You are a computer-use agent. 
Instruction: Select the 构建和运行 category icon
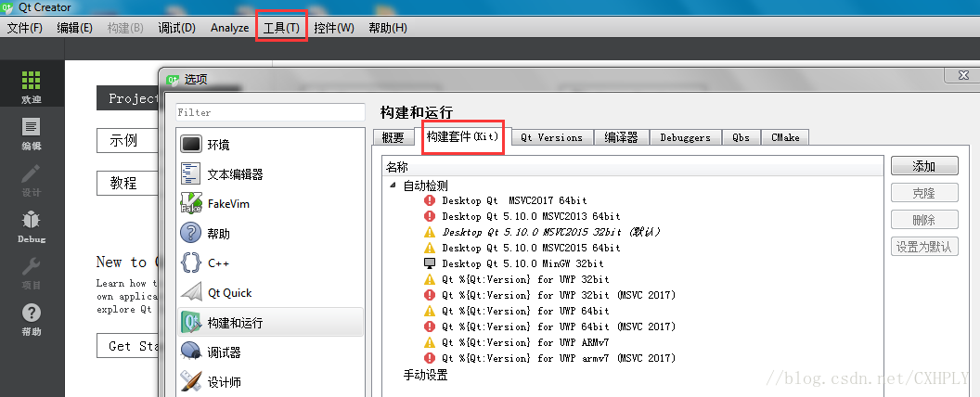point(191,323)
